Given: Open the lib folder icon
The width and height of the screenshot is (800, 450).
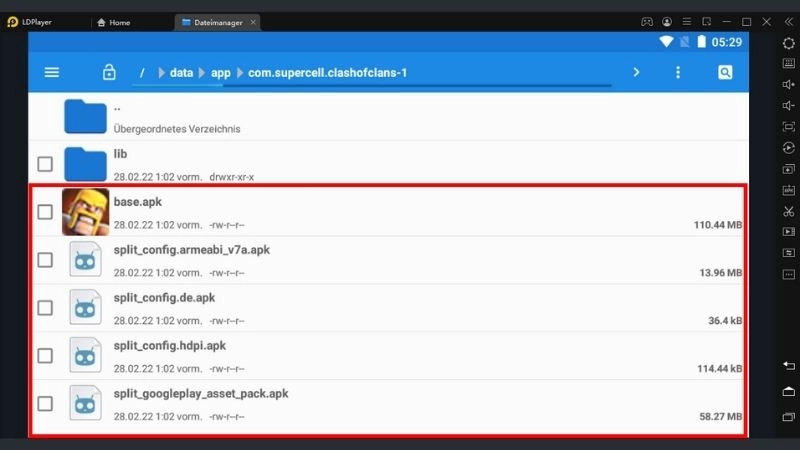Looking at the screenshot, I should pos(85,164).
